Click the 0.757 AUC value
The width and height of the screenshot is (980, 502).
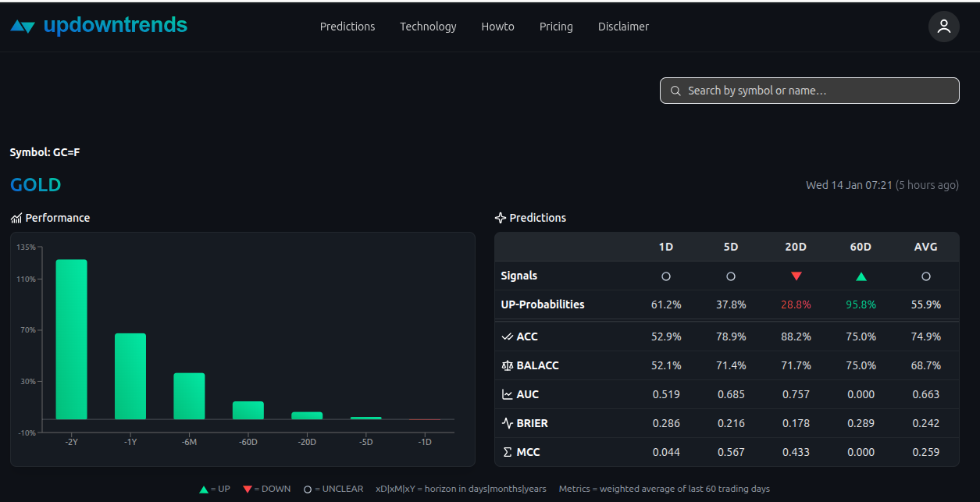[x=796, y=394]
